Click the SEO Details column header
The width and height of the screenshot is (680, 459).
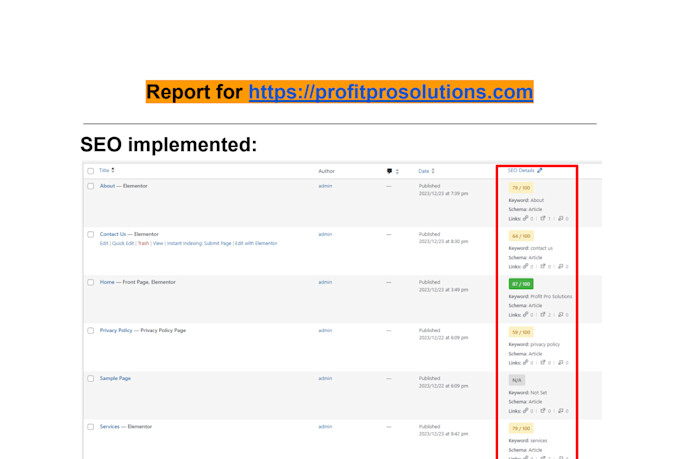tap(521, 170)
